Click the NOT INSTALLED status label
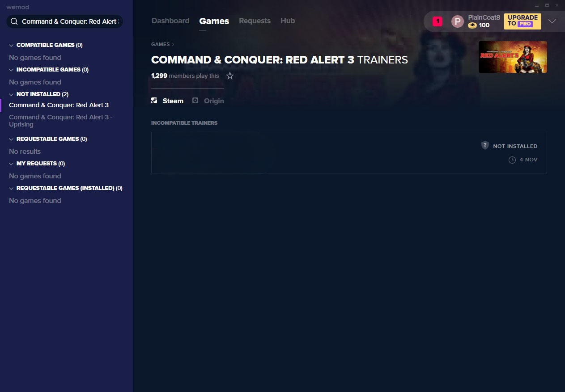Screen dimensions: 565x392 [x=515, y=146]
